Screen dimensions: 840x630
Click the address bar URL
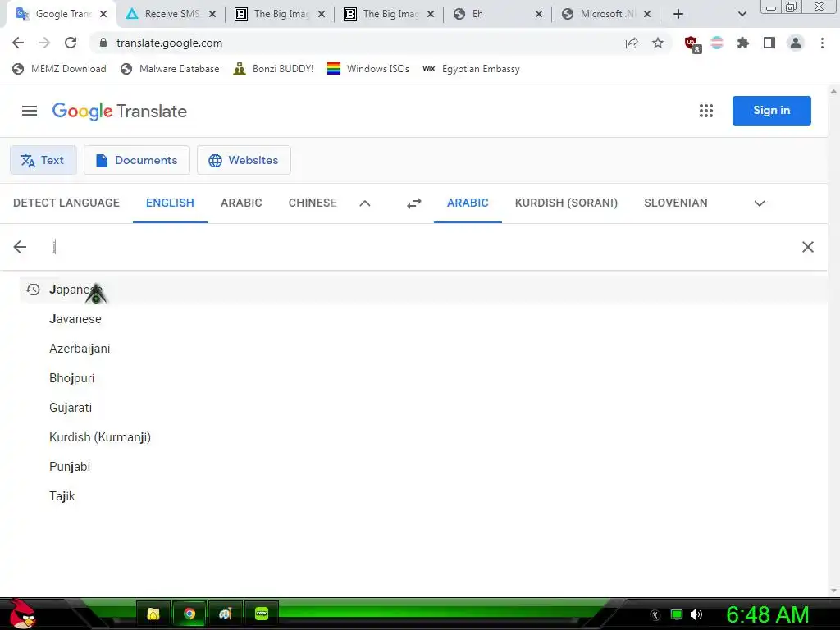(169, 43)
